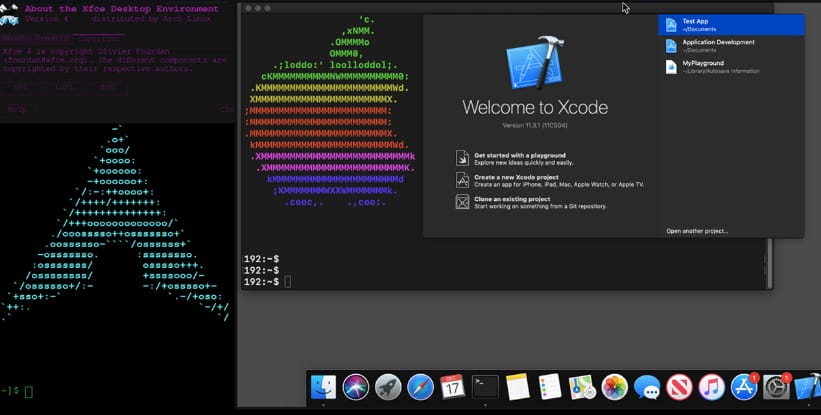Click the Test App project file icon
Viewport: 821px width, 415px height.
[671, 25]
